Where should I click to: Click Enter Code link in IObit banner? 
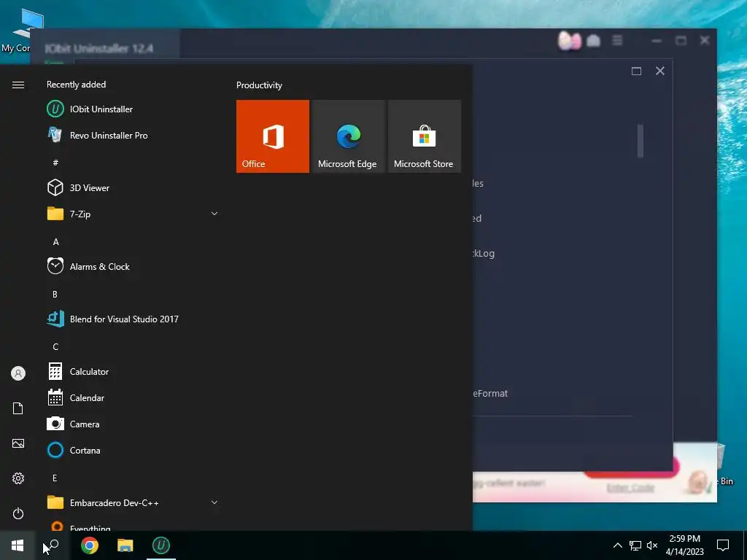(630, 488)
